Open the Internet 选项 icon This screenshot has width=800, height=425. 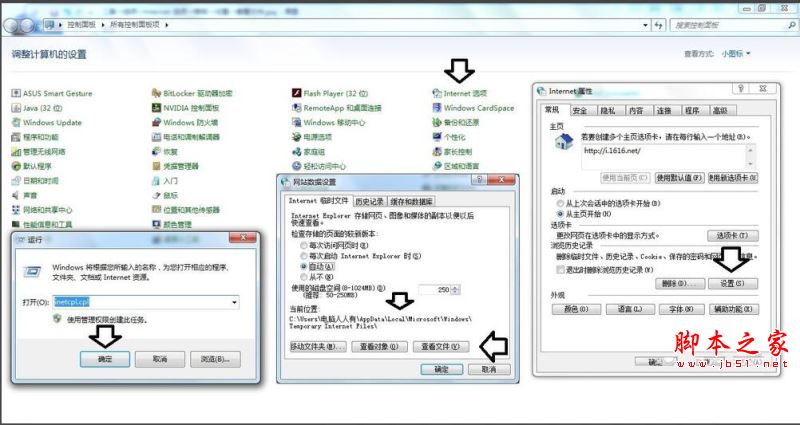pyautogui.click(x=437, y=93)
